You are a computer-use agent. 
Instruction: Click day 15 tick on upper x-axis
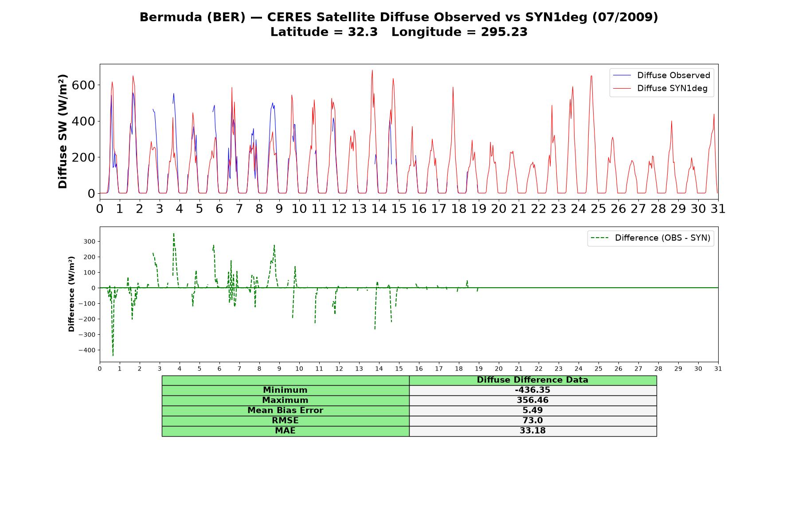pyautogui.click(x=399, y=209)
